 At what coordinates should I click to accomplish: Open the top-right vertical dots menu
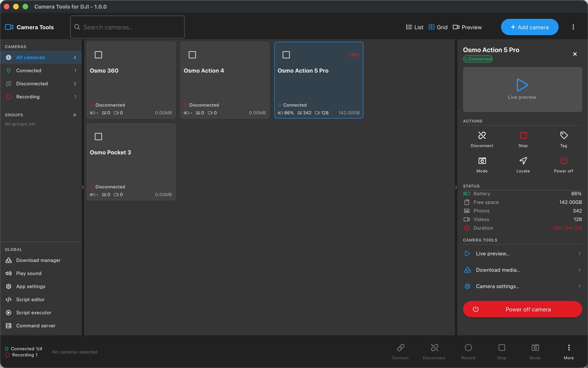click(x=573, y=27)
